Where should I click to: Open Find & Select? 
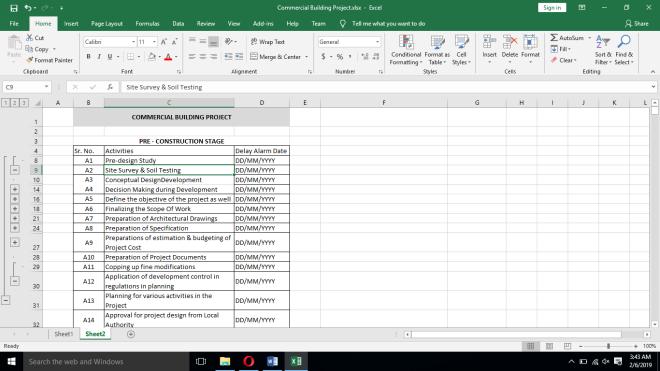click(624, 50)
